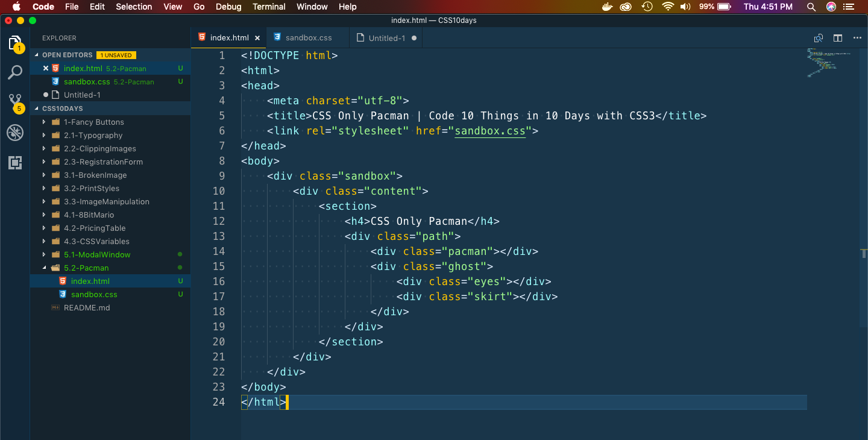Open the Debug menu

point(228,7)
